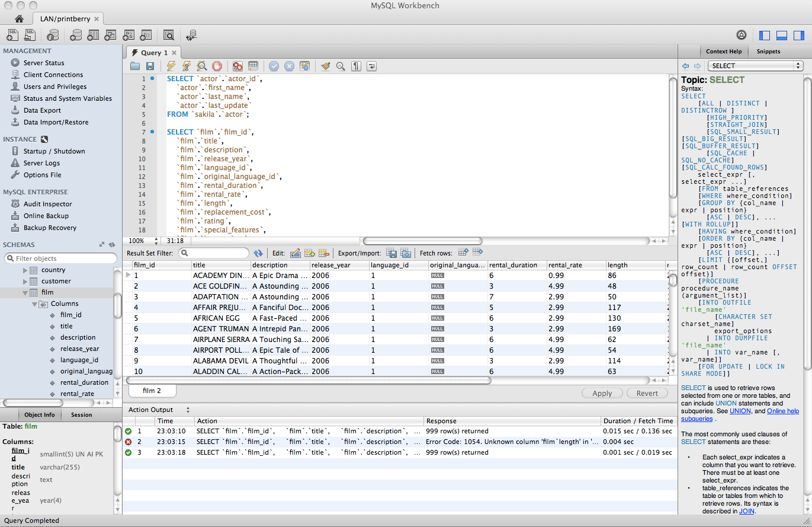This screenshot has width=812, height=527.
Task: Click the Apply button below the result grid
Action: pyautogui.click(x=602, y=393)
